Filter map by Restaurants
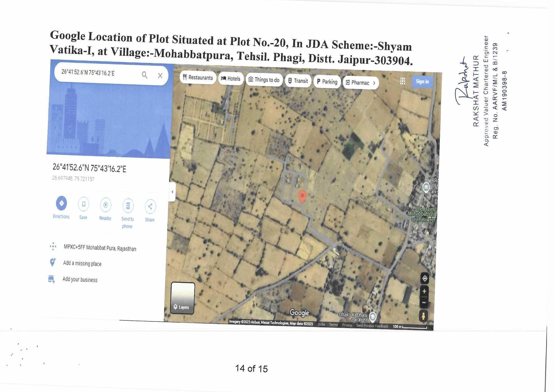 [x=198, y=78]
